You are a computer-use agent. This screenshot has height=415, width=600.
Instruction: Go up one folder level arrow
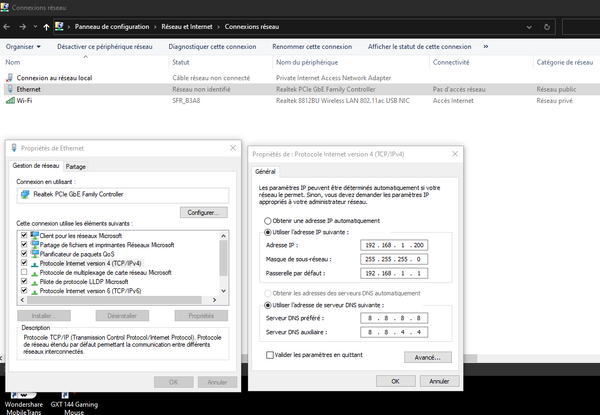tap(46, 27)
